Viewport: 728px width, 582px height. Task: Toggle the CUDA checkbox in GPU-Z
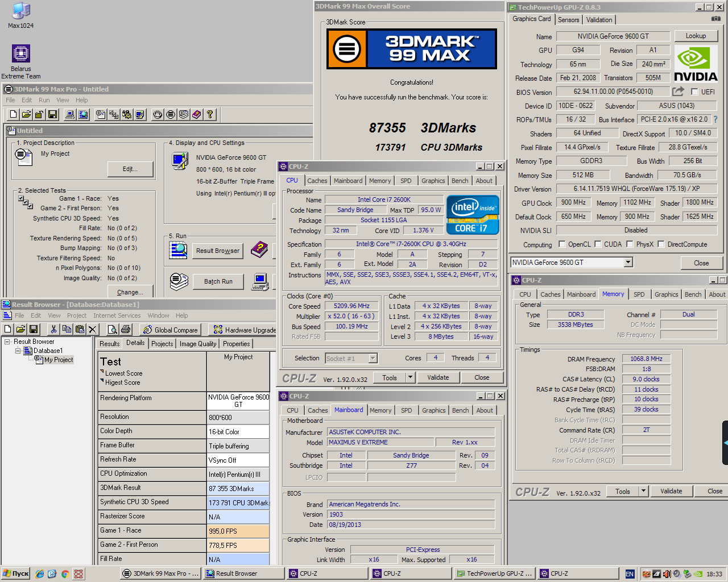pyautogui.click(x=598, y=244)
